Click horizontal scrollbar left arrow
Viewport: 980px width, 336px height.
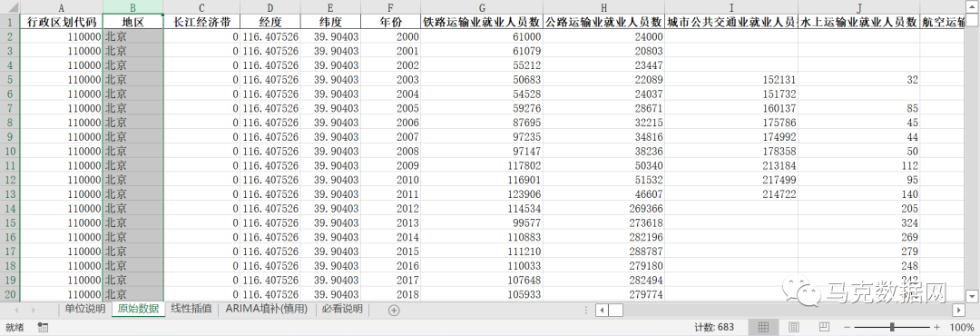602,310
